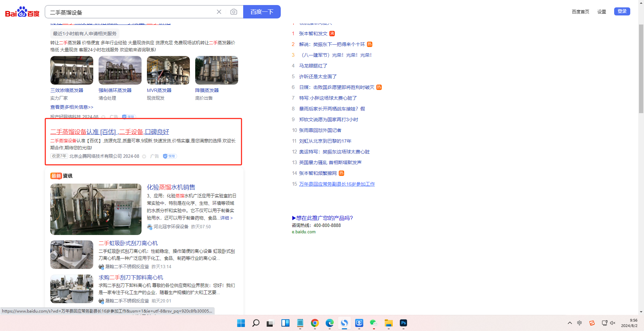The image size is (644, 331).
Task: Click into the search input field
Action: pyautogui.click(x=131, y=12)
